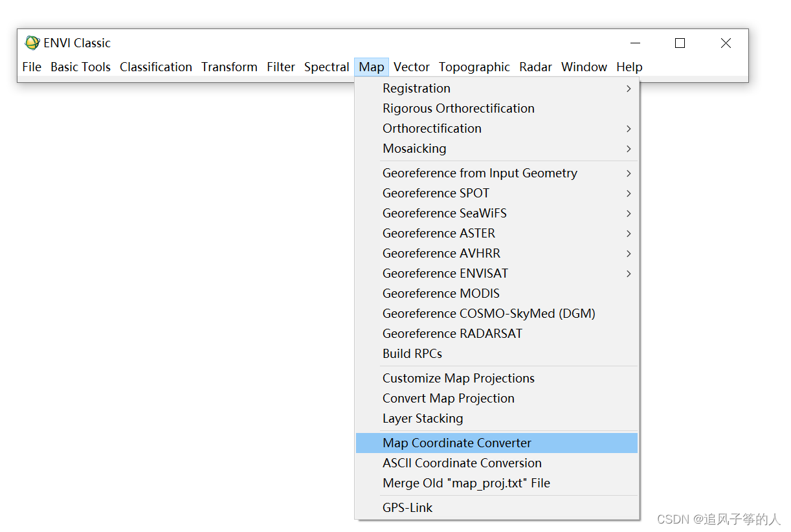The image size is (791, 532).
Task: Open the Filter menu
Action: pos(281,67)
